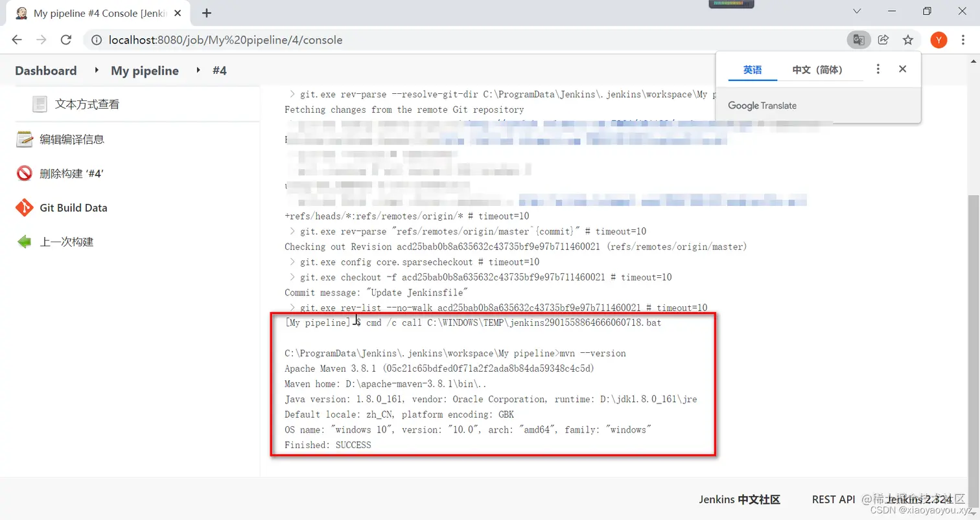Open Chrome's three-dot menu
This screenshot has height=520, width=980.
(964, 40)
